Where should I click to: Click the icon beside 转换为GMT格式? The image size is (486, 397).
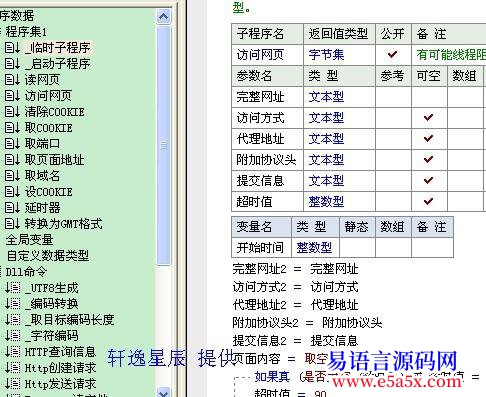12,224
